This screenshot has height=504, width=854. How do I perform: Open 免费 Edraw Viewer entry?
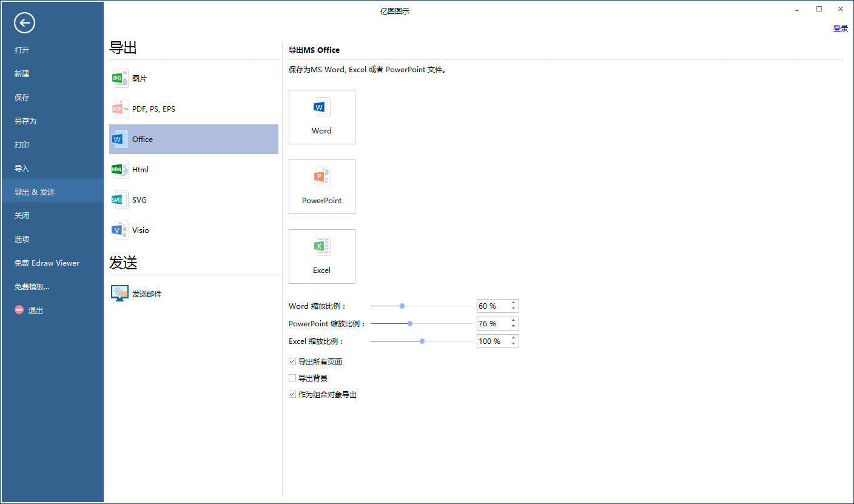pos(52,263)
